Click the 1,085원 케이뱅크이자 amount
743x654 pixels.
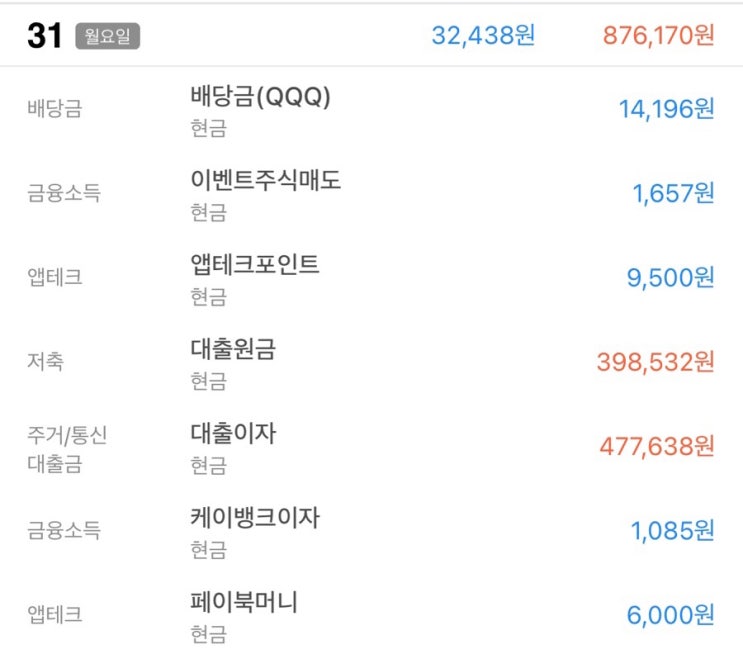tap(672, 531)
